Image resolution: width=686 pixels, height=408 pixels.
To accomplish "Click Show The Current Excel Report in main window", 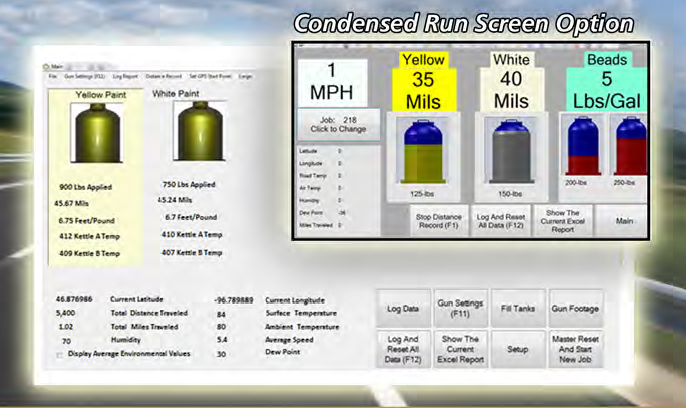I will 460,349.
